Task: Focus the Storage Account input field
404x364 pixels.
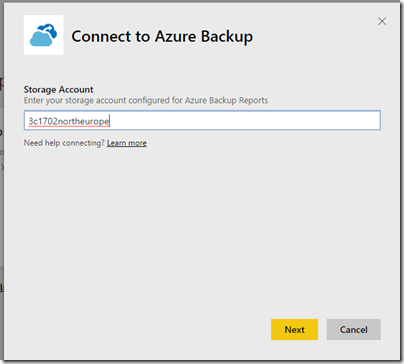Action: [202, 120]
